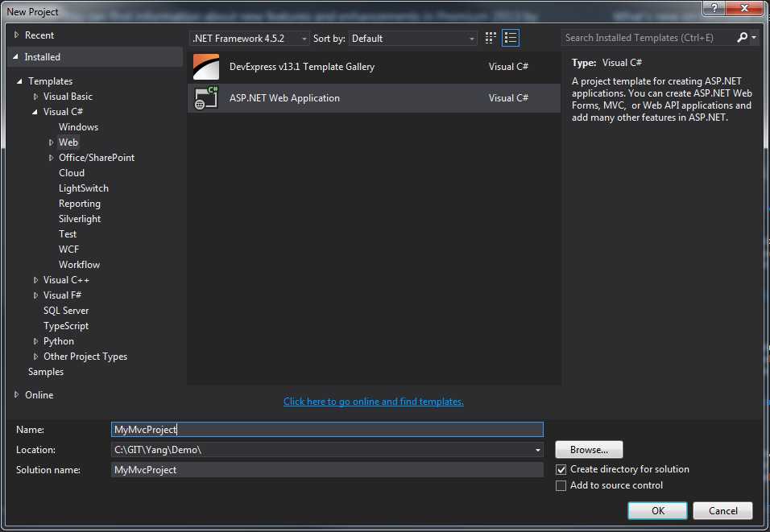Click the ASP.NET Web Application icon
Image resolution: width=770 pixels, height=532 pixels.
[x=206, y=97]
